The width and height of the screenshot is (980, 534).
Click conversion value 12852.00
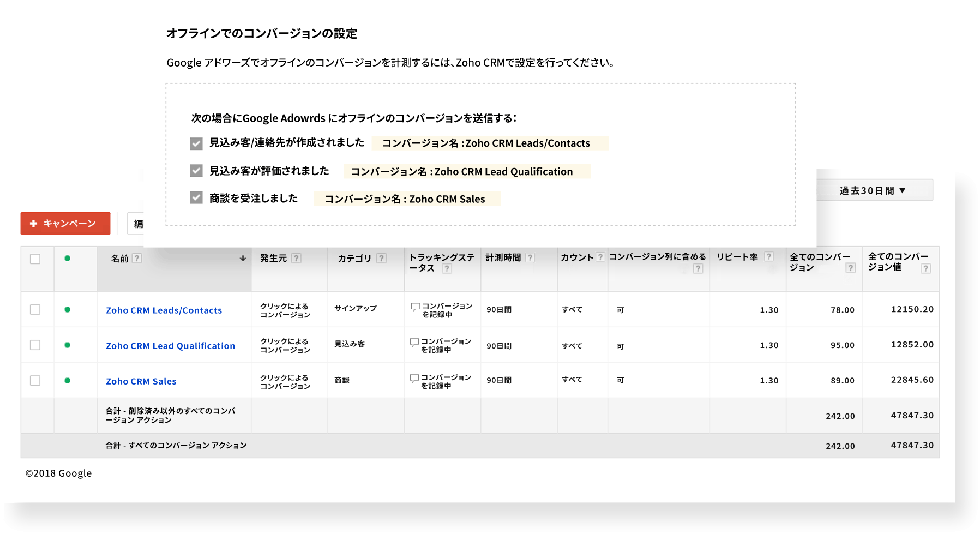(x=912, y=345)
